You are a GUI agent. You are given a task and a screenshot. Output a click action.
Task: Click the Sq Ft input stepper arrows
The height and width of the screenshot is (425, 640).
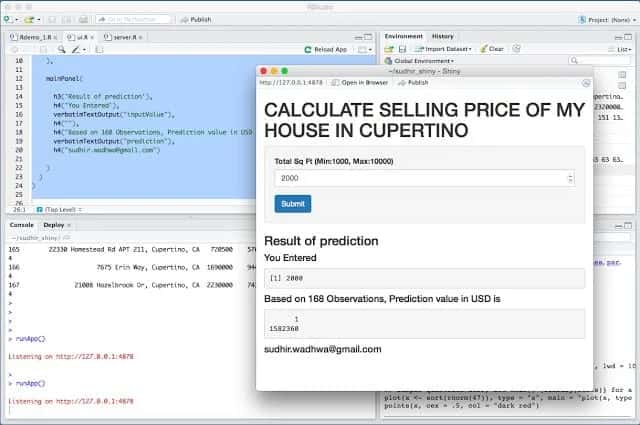[x=570, y=178]
